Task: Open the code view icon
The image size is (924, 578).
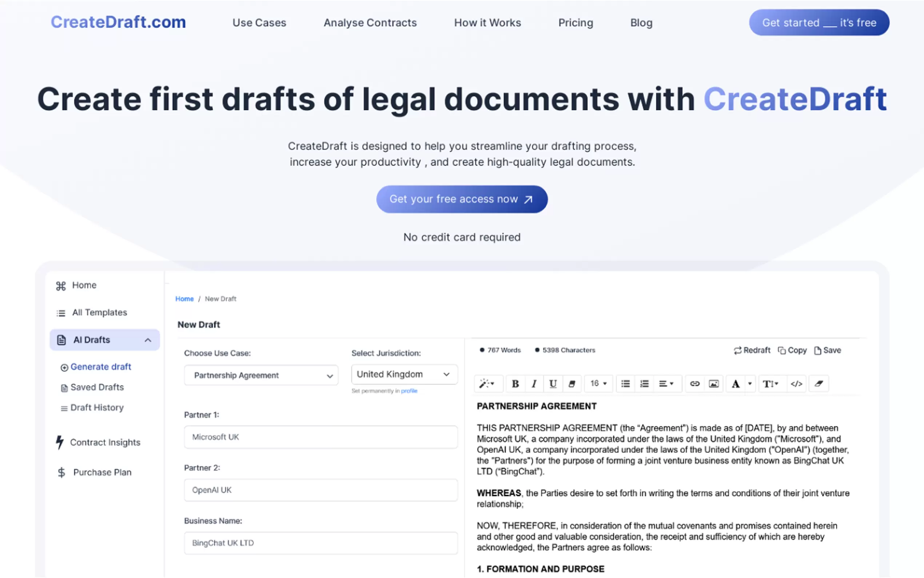Action: tap(797, 384)
